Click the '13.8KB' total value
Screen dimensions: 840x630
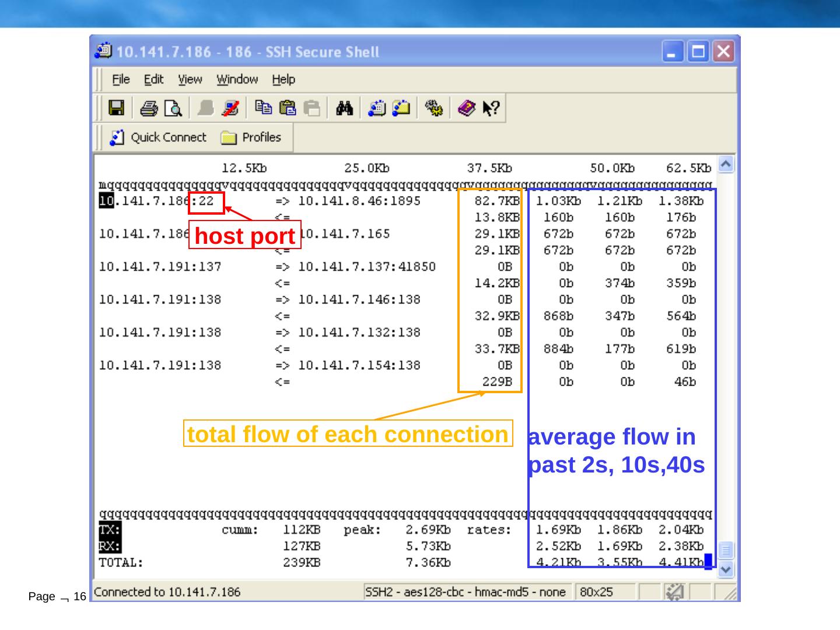(x=497, y=218)
